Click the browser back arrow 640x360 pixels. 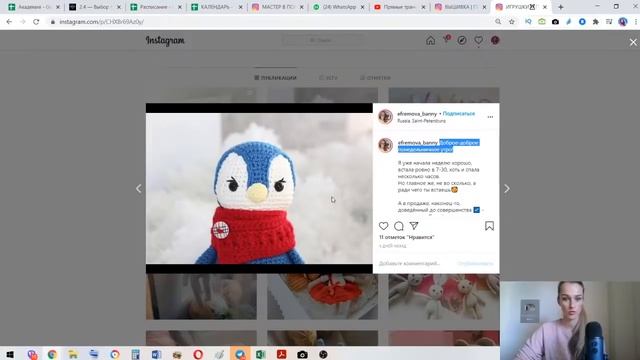pyautogui.click(x=9, y=22)
